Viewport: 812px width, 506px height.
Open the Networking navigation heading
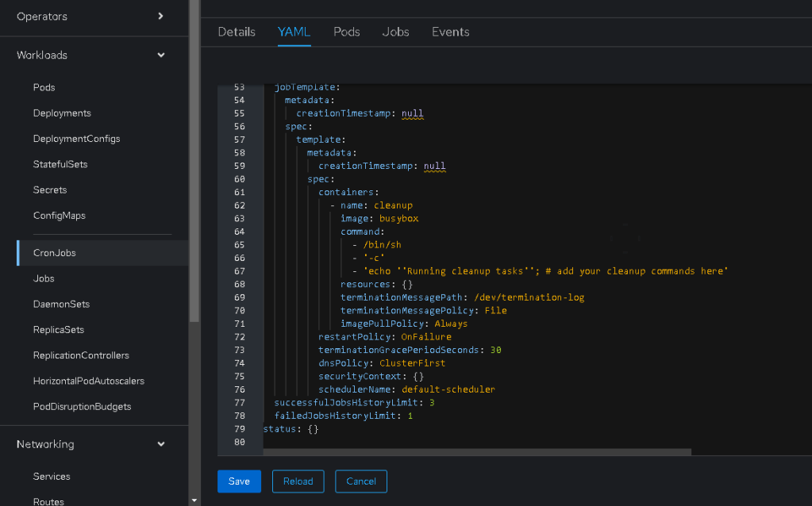[x=45, y=444]
